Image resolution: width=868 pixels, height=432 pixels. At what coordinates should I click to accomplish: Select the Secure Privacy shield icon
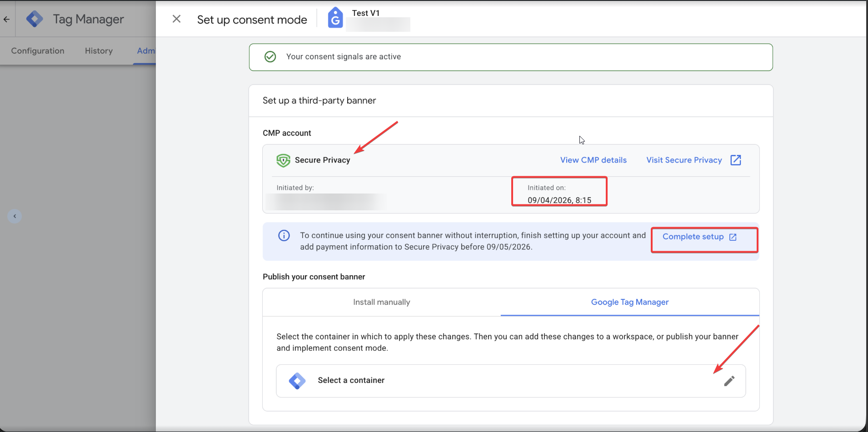[x=283, y=160]
